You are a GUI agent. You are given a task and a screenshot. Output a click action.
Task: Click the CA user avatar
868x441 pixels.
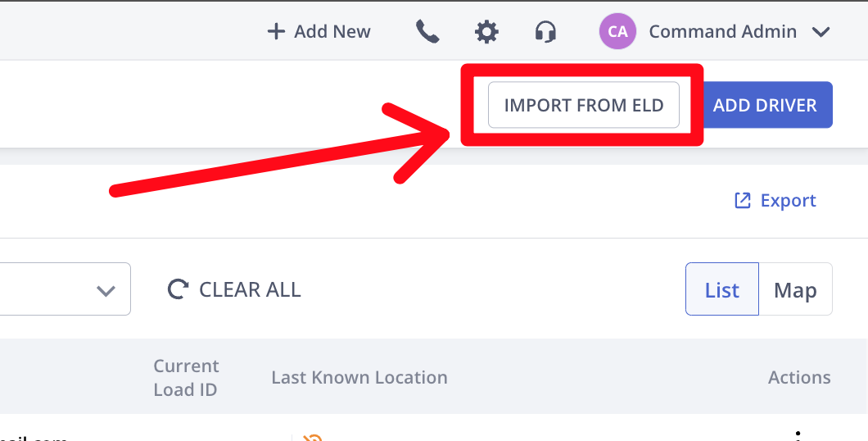[x=617, y=32]
